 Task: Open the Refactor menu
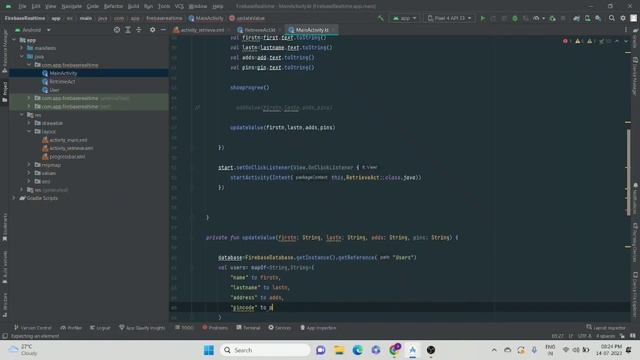pos(113,7)
